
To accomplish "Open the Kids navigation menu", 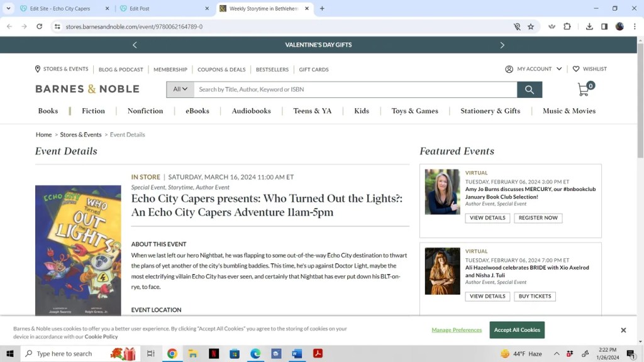I will [x=362, y=111].
